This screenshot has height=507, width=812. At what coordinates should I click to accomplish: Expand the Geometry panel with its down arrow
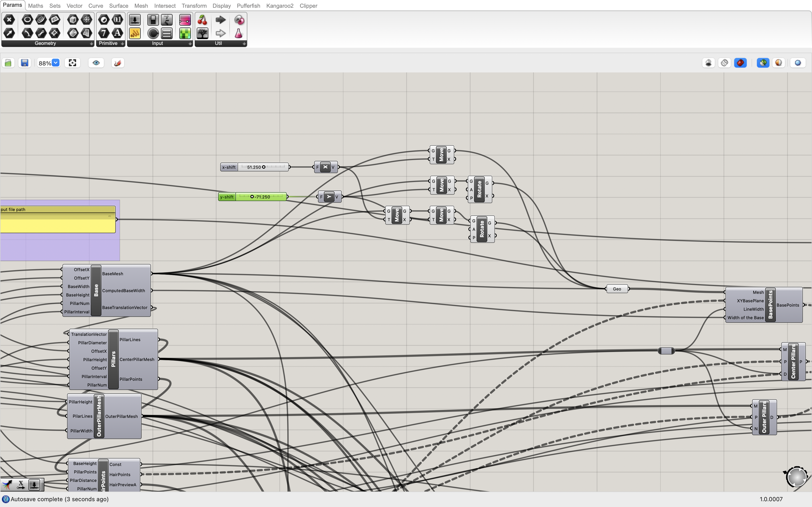click(92, 44)
